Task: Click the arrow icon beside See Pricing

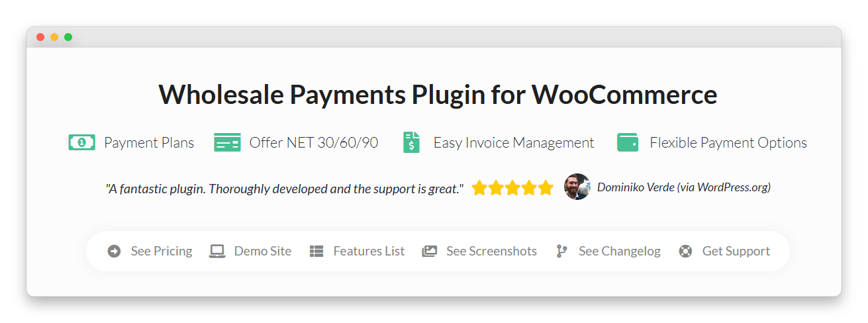Action: click(114, 251)
